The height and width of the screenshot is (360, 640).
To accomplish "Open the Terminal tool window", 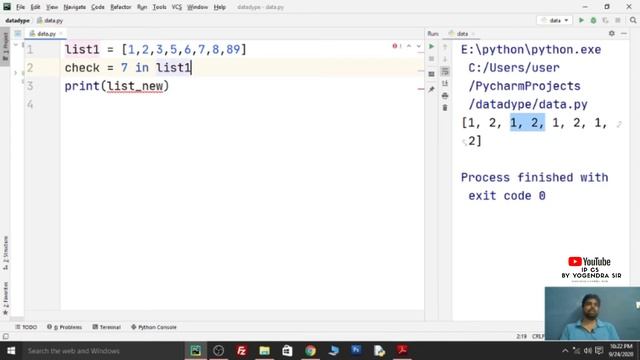I will coord(107,327).
